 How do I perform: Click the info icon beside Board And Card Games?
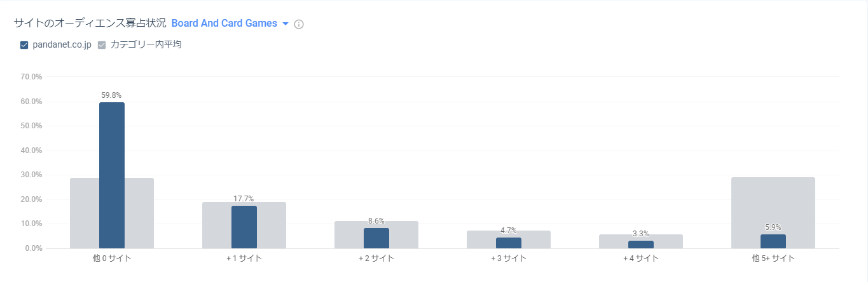coord(299,24)
